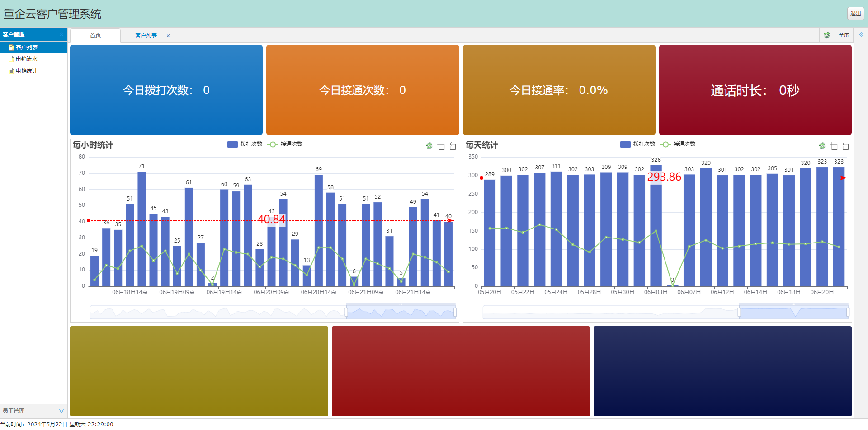Click the olive empty card at bottom

[199, 371]
